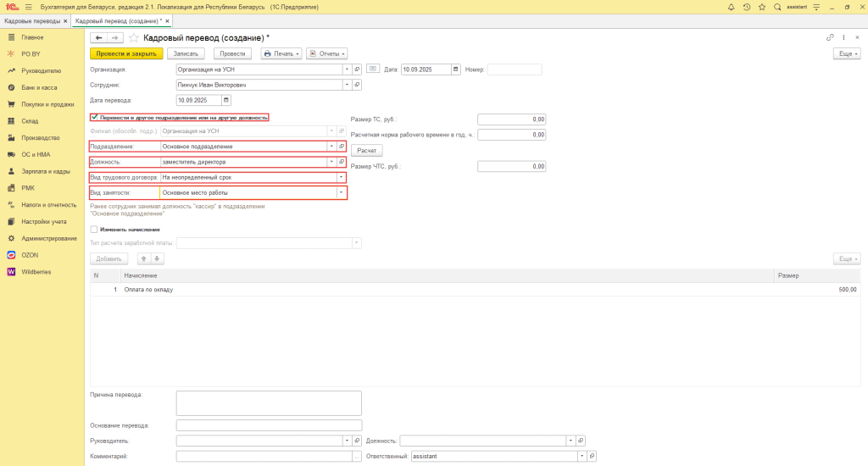Image resolution: width=868 pixels, height=466 pixels.
Task: Expand Вид трудового договора dropdown
Action: (341, 178)
